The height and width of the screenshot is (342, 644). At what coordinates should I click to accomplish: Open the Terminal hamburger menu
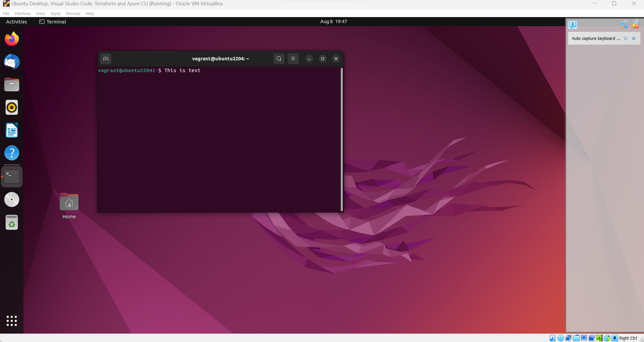point(293,59)
